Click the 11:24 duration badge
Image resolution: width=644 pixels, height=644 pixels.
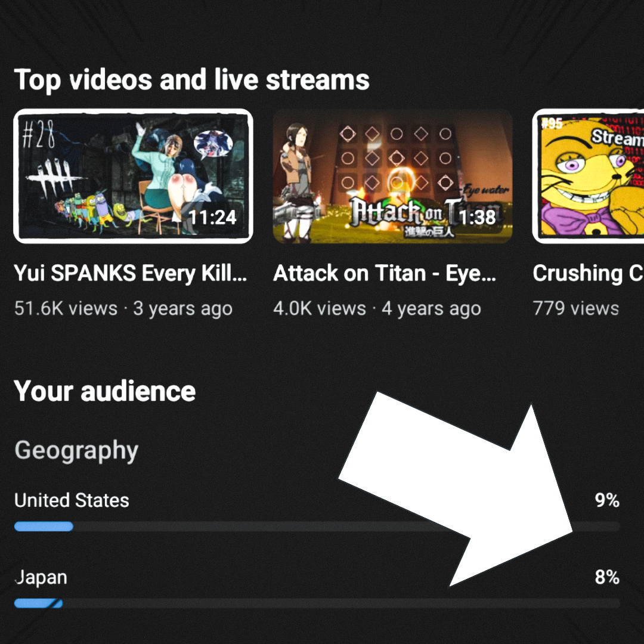[212, 217]
